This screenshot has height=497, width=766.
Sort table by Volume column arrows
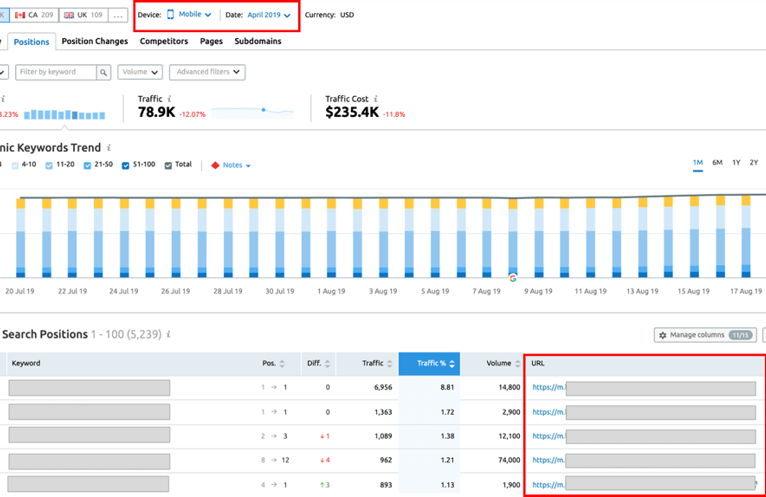(516, 364)
